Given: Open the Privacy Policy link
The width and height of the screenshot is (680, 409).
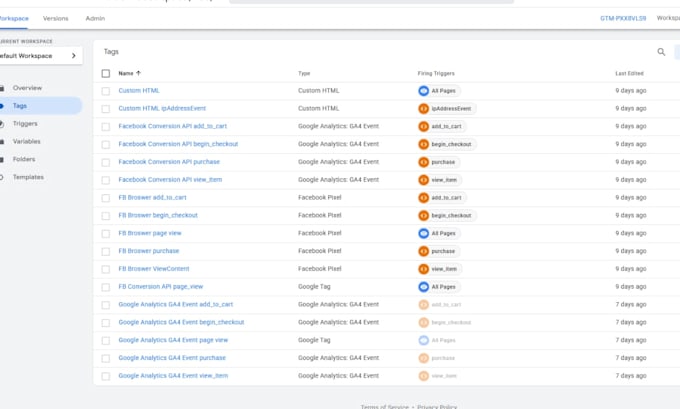Looking at the screenshot, I should pos(437,406).
